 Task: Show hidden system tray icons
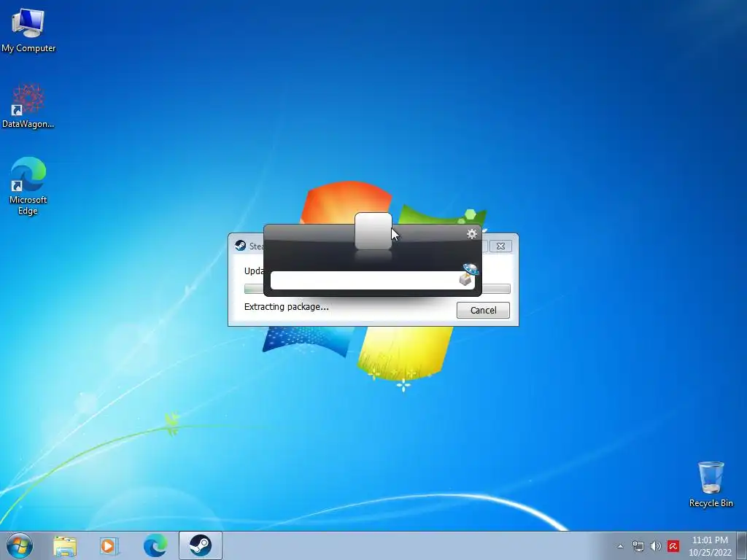pyautogui.click(x=620, y=546)
